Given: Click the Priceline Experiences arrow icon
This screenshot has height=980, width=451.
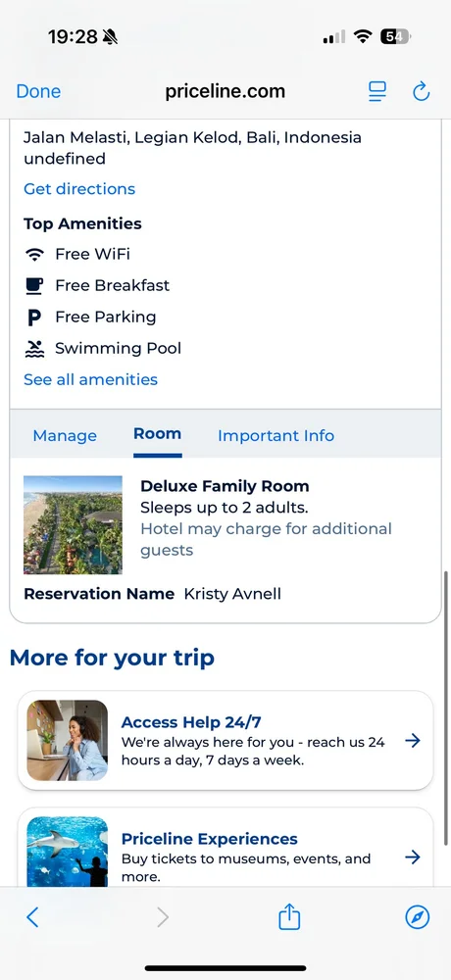Looking at the screenshot, I should 412,857.
